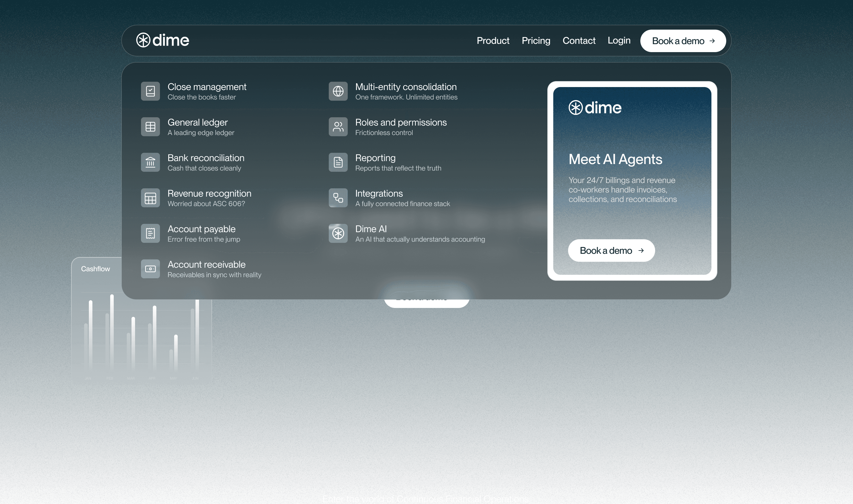Open the Product menu in navbar

tap(493, 41)
